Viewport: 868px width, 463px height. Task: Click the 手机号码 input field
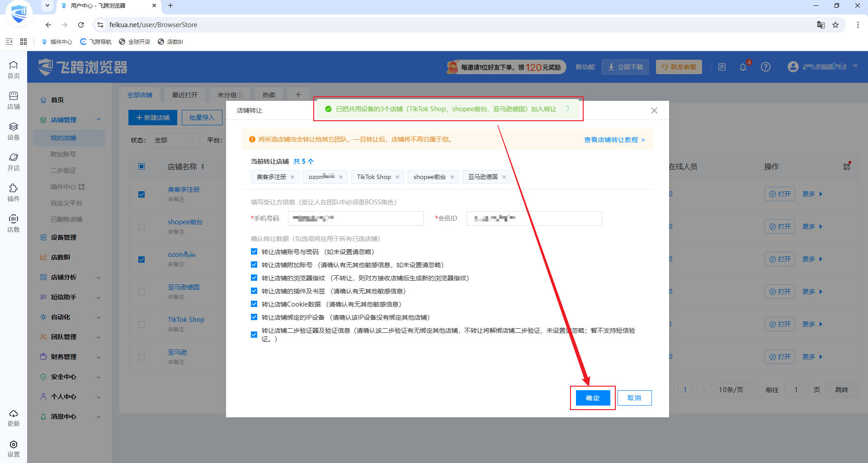click(356, 218)
